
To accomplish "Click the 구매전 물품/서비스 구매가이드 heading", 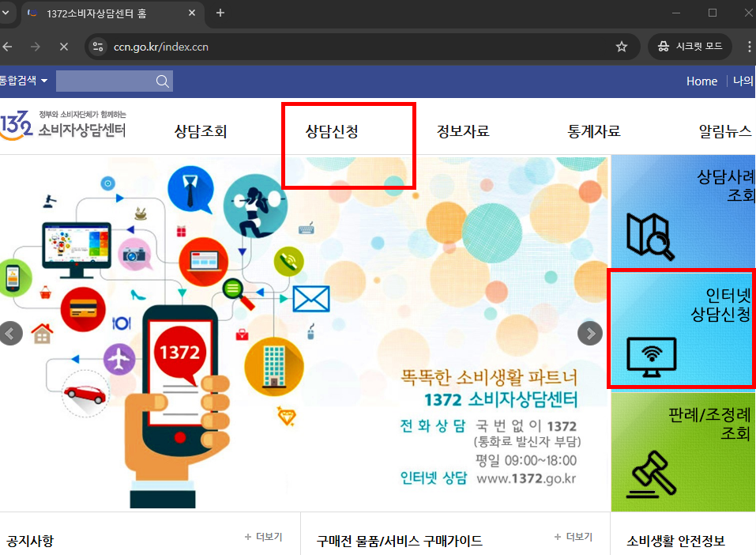I will pyautogui.click(x=399, y=541).
